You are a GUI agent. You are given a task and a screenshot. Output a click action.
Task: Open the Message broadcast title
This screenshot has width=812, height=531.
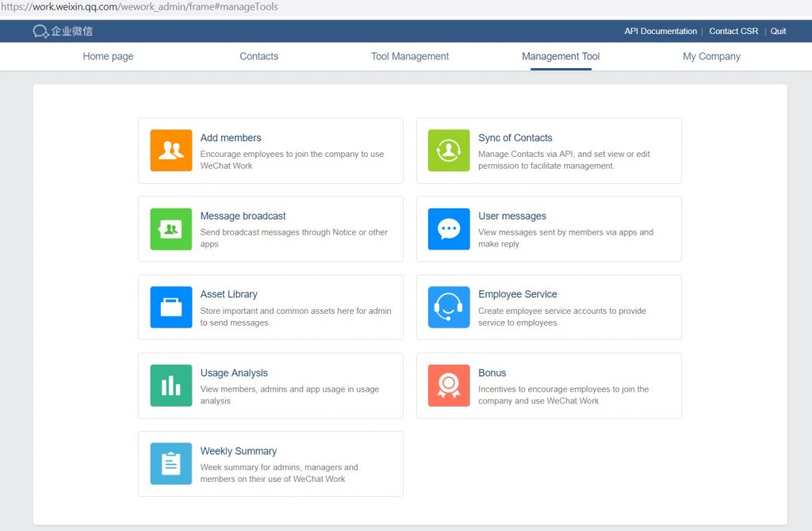pos(243,216)
